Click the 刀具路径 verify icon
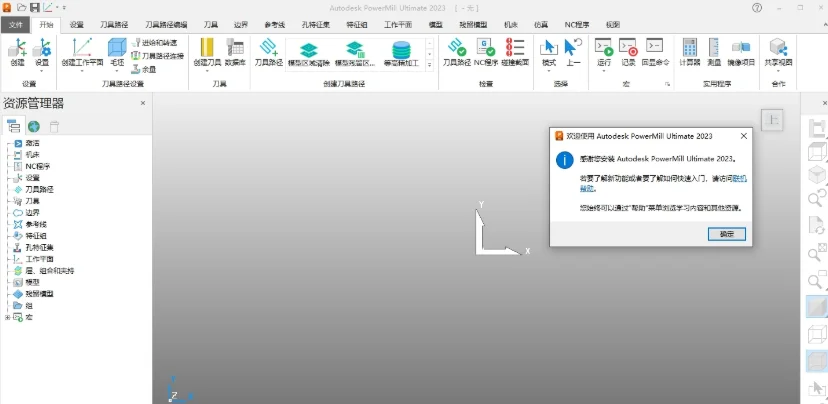 [x=457, y=48]
